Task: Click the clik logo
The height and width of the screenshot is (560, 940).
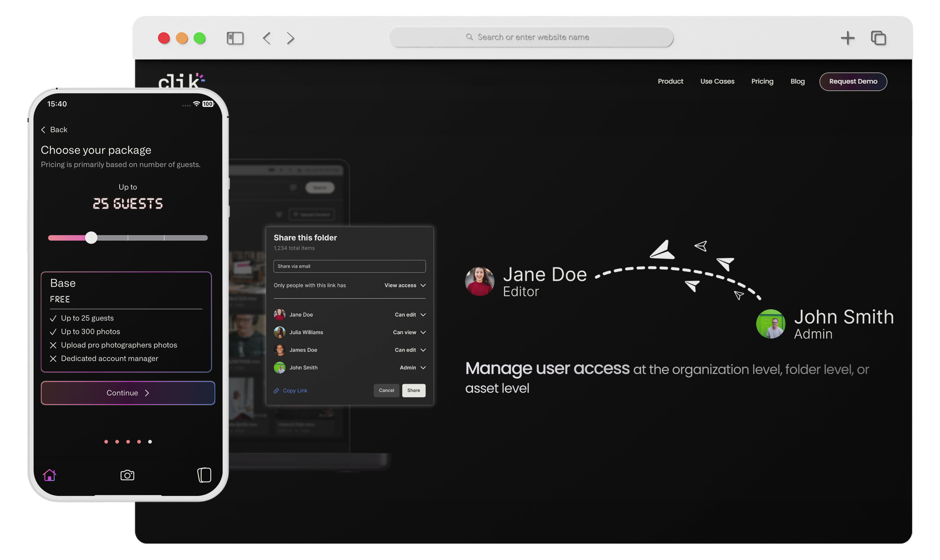Action: [181, 80]
